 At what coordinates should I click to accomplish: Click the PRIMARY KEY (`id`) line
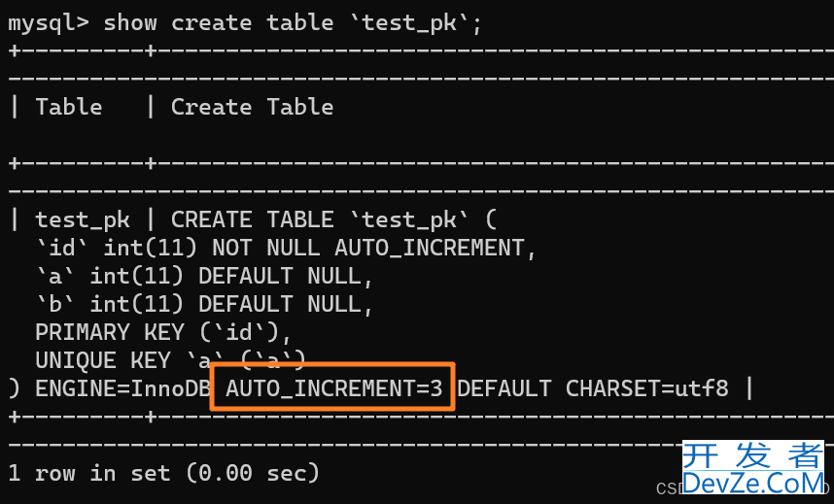163,332
